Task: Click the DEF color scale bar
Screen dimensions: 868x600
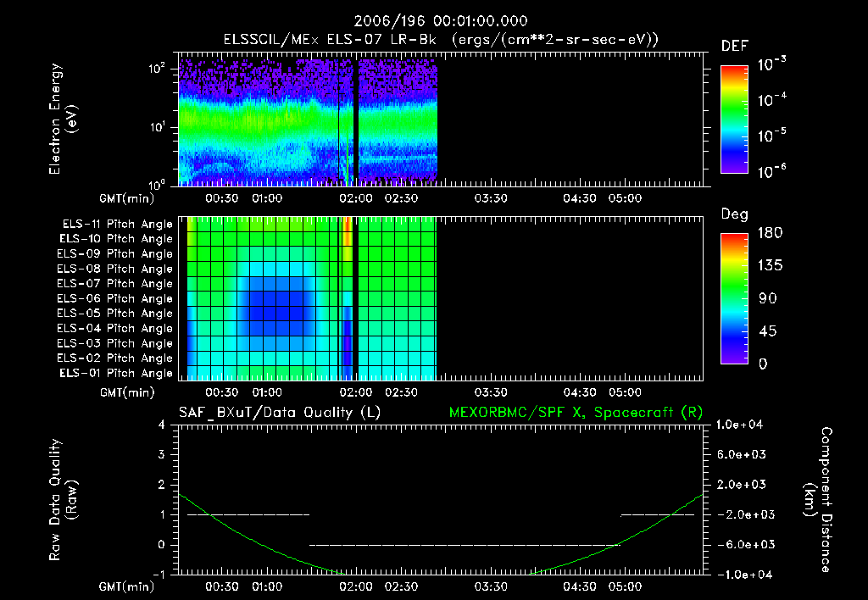Action: pyautogui.click(x=735, y=119)
